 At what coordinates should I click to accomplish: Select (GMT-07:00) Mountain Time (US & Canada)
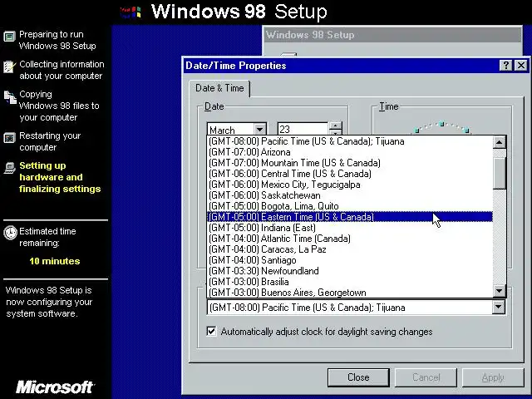pos(349,163)
